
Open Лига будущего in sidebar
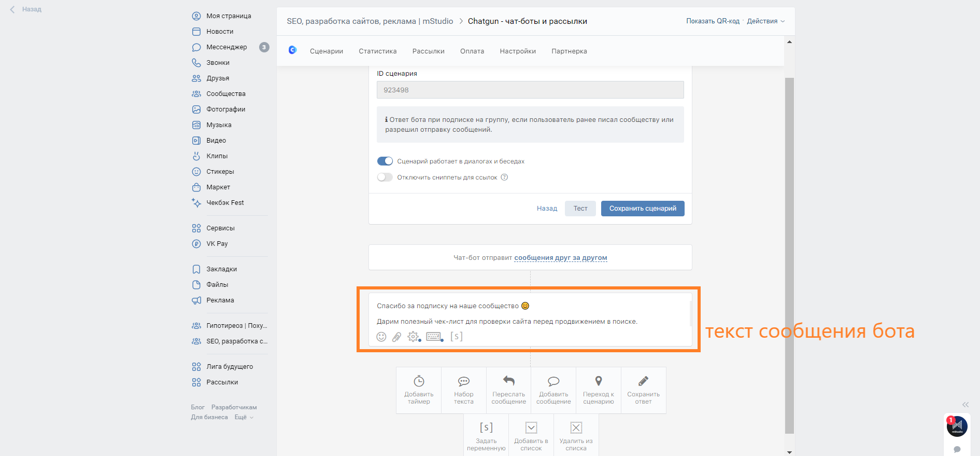(x=229, y=367)
